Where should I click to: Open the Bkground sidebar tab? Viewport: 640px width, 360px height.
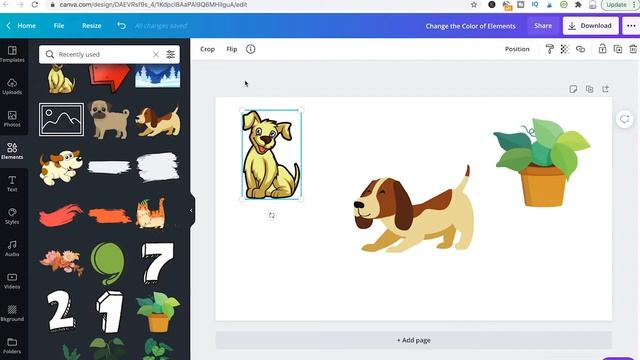[x=12, y=313]
